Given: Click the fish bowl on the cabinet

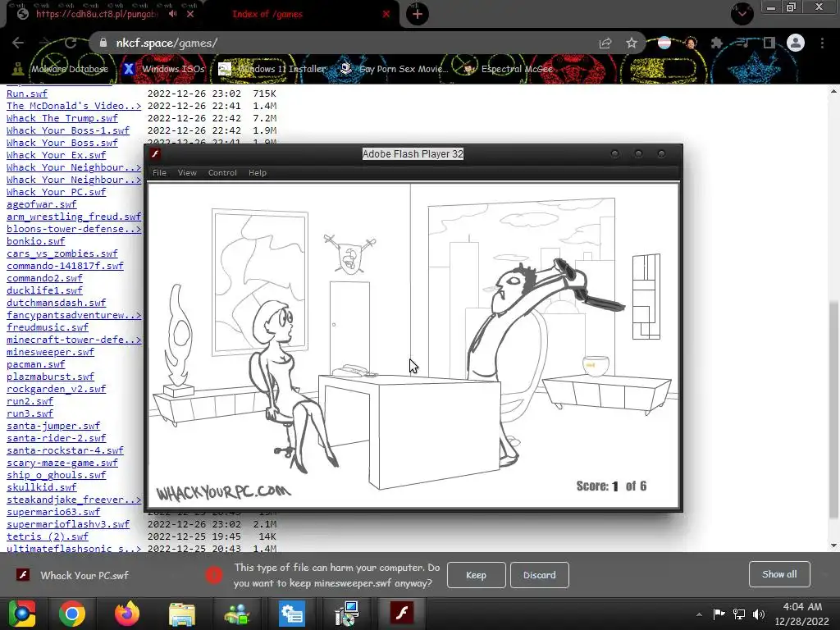Looking at the screenshot, I should click(596, 366).
